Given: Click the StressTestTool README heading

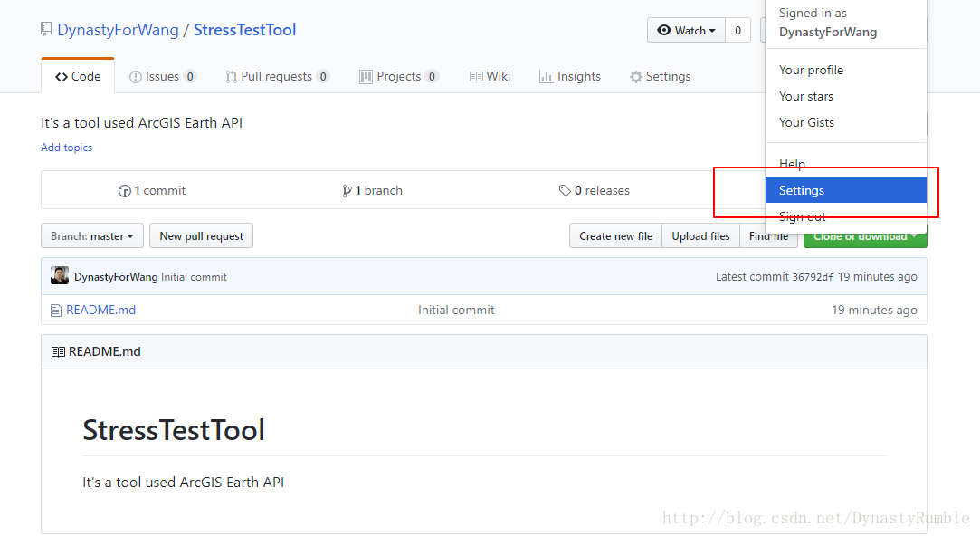Looking at the screenshot, I should click(174, 430).
